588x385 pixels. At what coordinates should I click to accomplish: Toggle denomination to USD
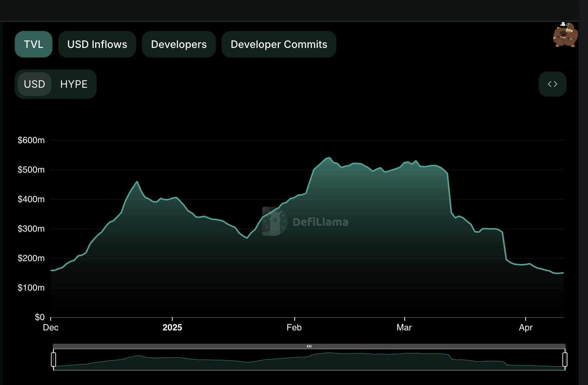34,84
